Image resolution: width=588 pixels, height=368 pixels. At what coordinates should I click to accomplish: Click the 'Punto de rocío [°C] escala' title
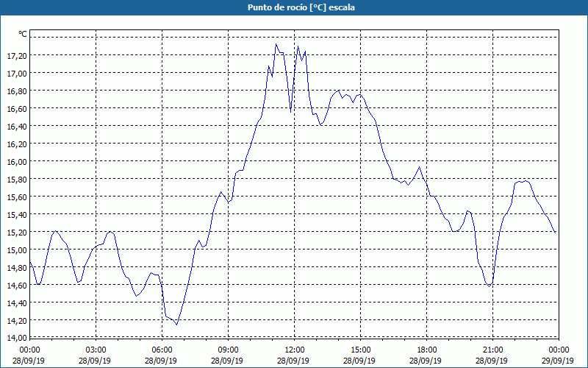pos(301,7)
